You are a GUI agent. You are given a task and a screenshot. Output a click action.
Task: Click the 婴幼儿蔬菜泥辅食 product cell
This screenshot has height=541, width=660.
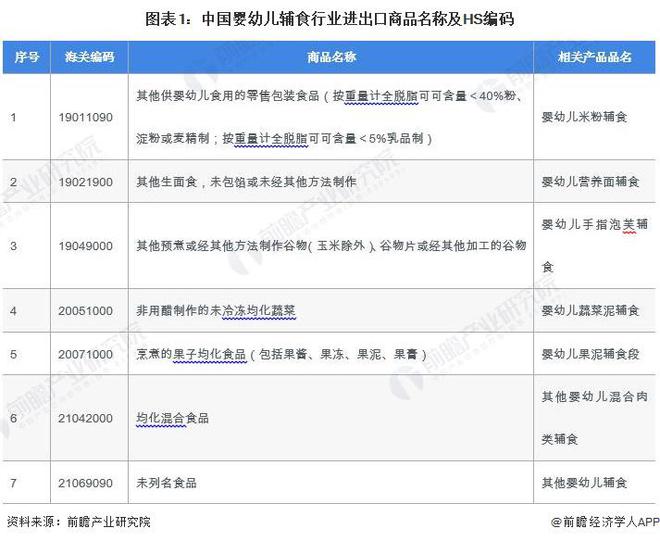[594, 311]
